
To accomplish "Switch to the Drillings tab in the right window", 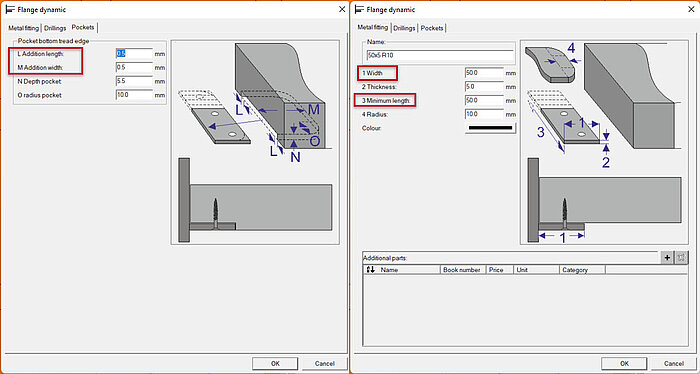I will [404, 28].
